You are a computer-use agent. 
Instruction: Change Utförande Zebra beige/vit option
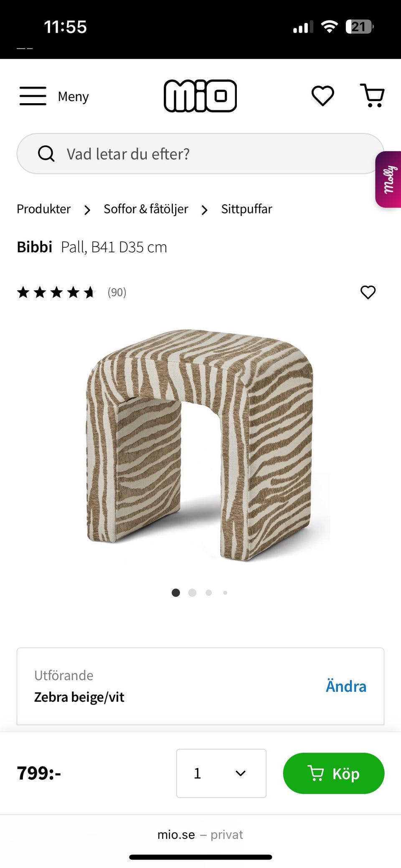click(x=346, y=686)
